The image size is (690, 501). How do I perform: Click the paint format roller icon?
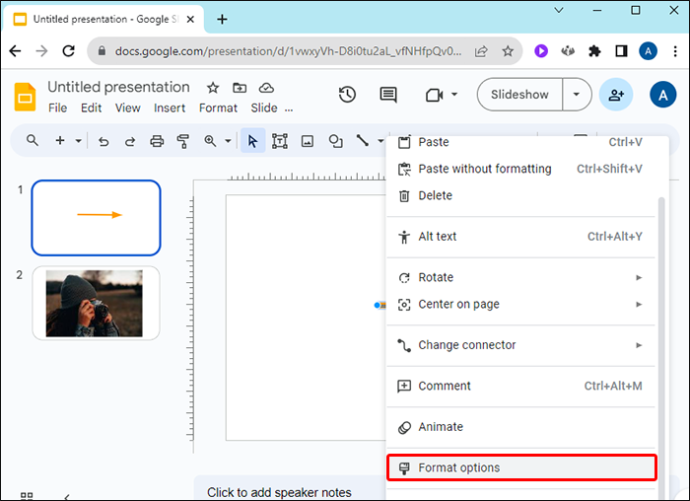coord(183,141)
